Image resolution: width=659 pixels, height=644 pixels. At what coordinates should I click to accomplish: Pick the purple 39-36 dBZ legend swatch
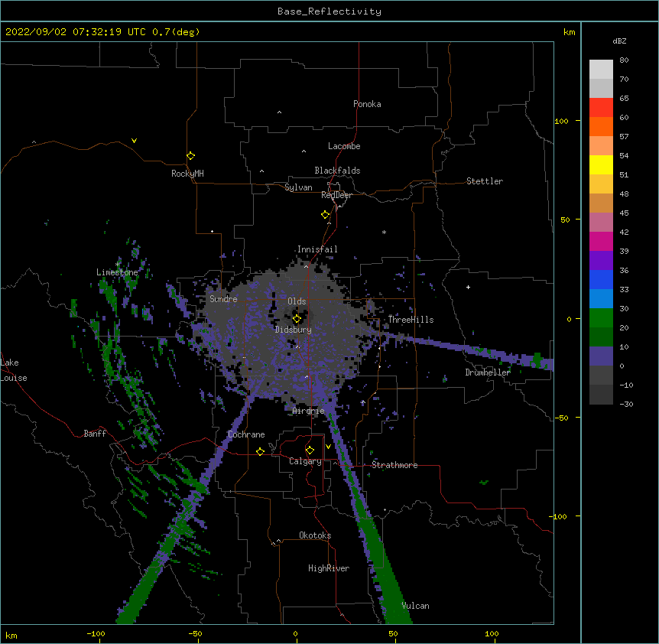601,261
